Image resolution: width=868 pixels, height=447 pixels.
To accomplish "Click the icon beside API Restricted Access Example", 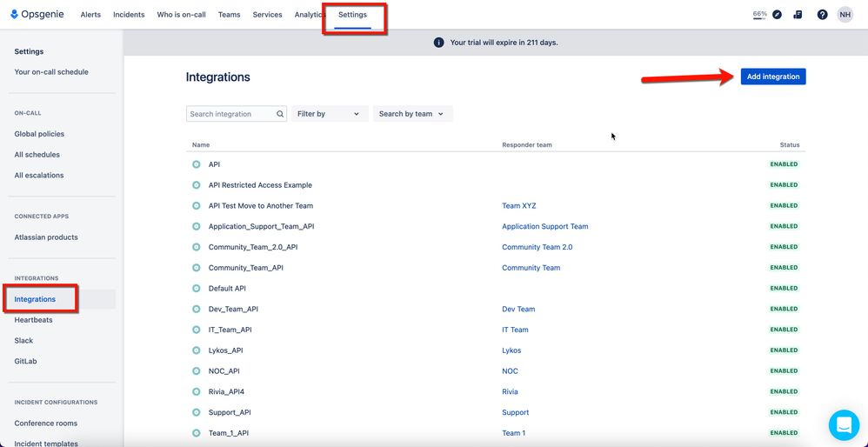I will [x=196, y=184].
